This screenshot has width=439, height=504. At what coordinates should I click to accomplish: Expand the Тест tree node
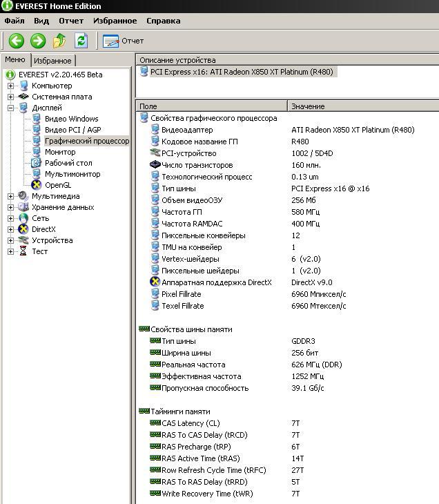(10, 251)
